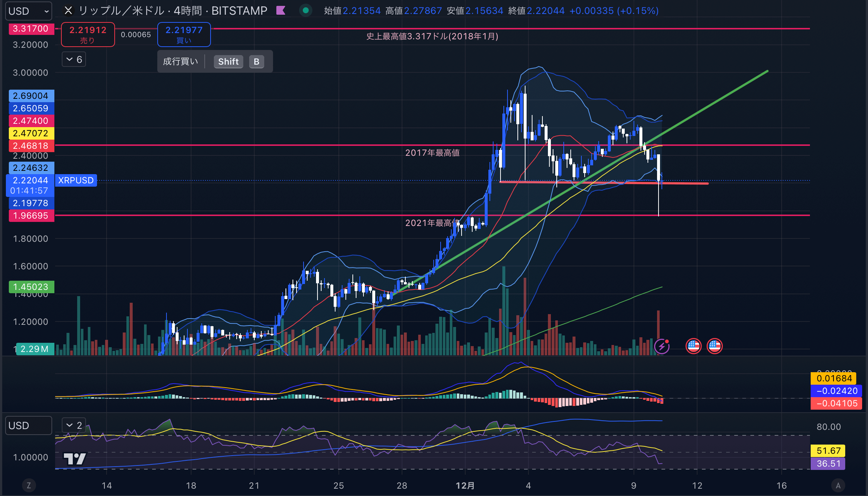Click the 2.47072 yellow price label
The width and height of the screenshot is (868, 496).
click(x=31, y=133)
